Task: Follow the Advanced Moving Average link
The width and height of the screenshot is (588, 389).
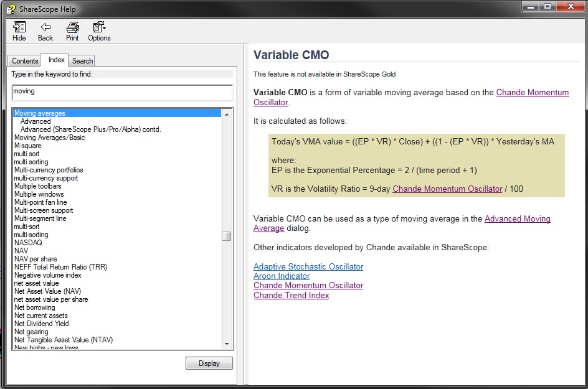Action: click(x=517, y=218)
